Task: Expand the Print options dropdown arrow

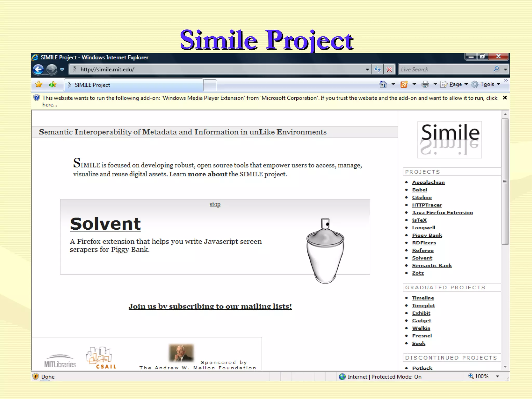Action: tap(435, 84)
